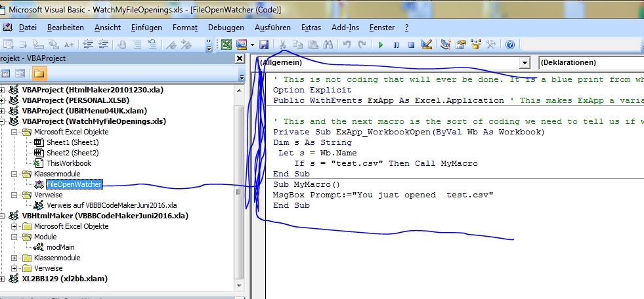Switch to Microsoft Excel via toolbar icon
Screen dimensions: 644x299
[x=226, y=45]
